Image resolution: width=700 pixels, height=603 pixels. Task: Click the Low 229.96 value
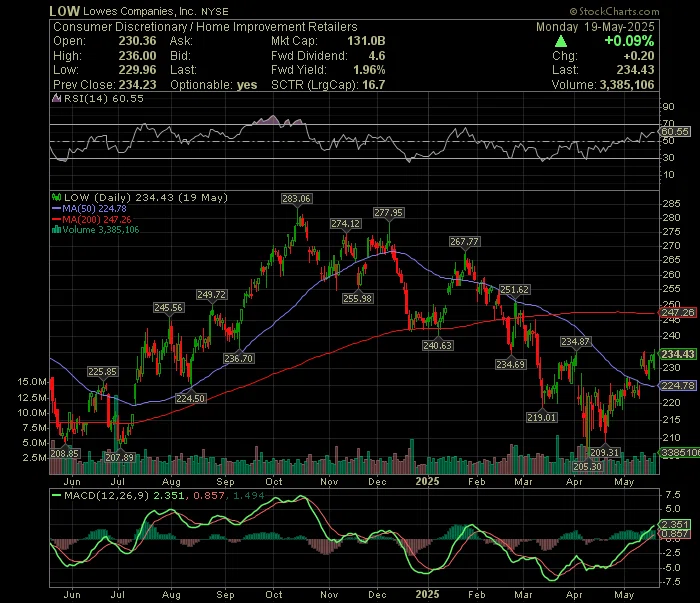[x=138, y=70]
